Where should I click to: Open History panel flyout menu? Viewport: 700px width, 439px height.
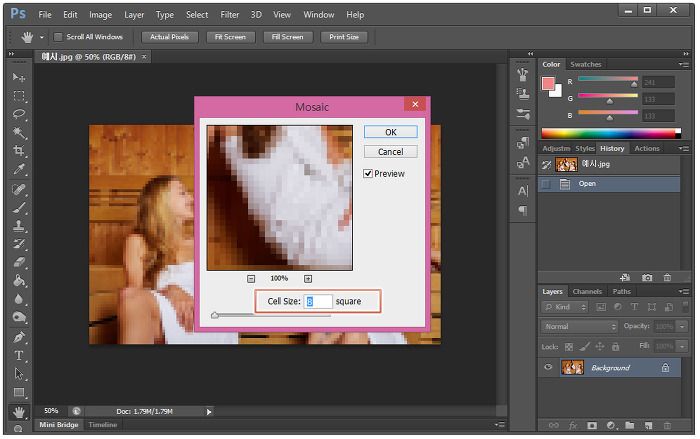pyautogui.click(x=683, y=148)
